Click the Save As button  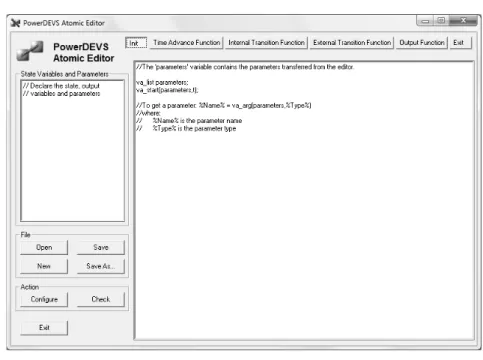point(101,266)
